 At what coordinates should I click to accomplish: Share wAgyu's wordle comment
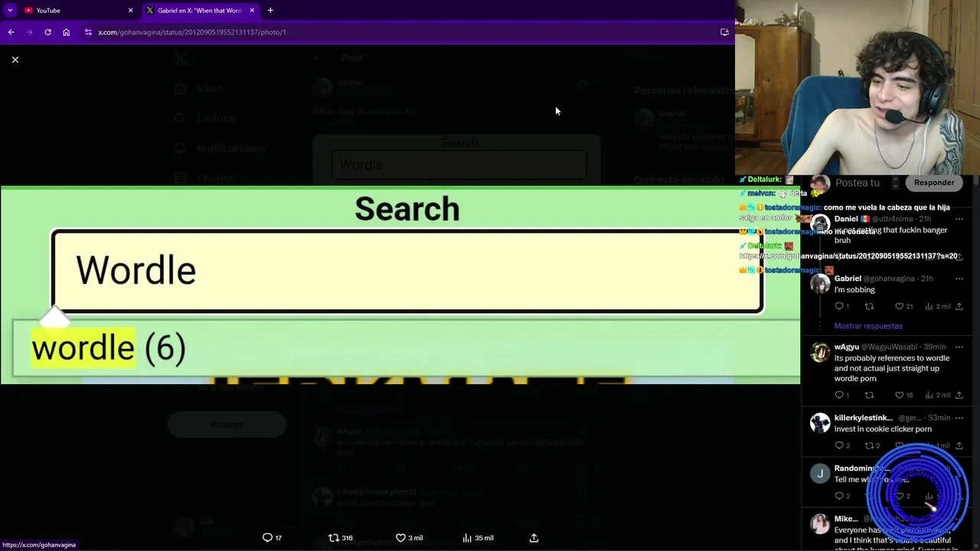point(959,395)
